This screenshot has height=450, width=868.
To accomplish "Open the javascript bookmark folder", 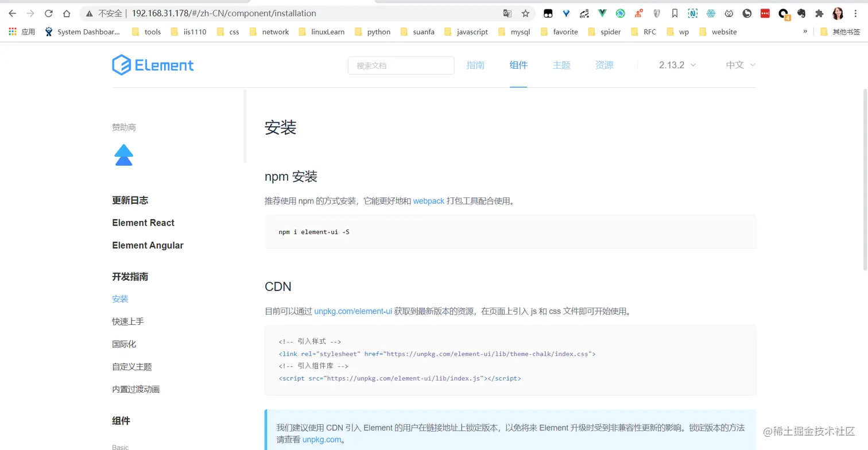I will click(x=466, y=32).
